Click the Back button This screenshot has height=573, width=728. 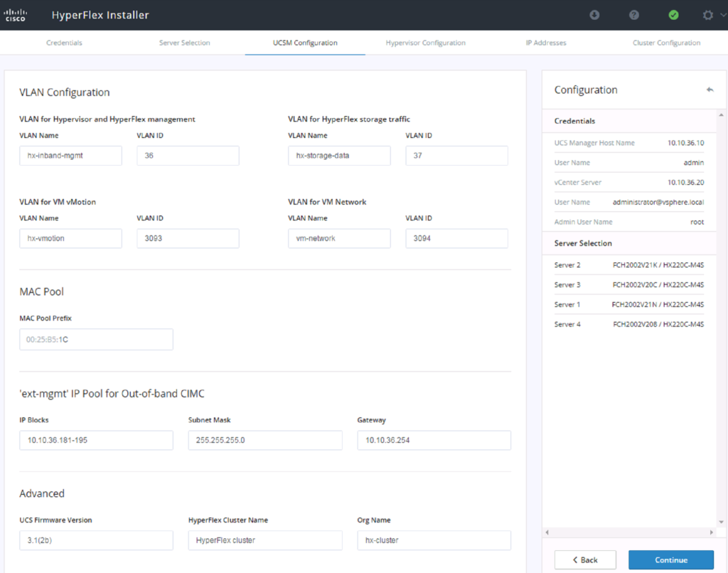[x=585, y=560]
